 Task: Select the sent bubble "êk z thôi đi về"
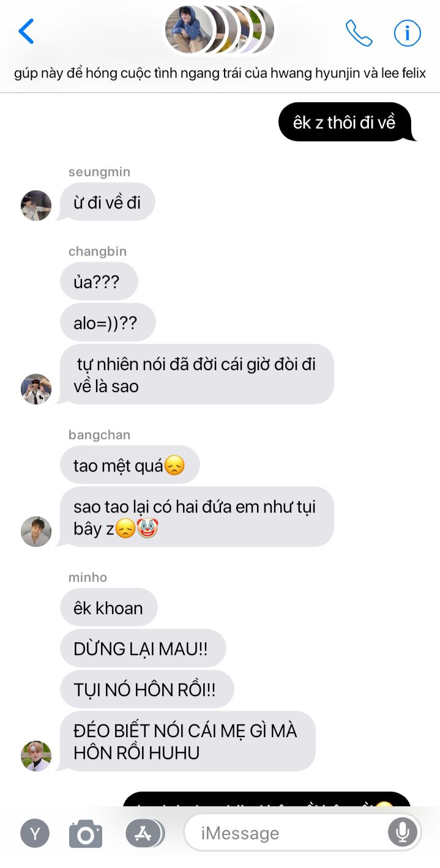point(345,122)
